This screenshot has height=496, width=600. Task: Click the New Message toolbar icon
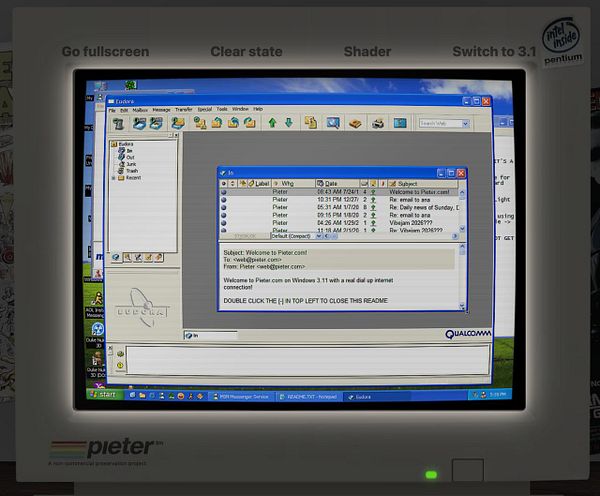pyautogui.click(x=200, y=123)
